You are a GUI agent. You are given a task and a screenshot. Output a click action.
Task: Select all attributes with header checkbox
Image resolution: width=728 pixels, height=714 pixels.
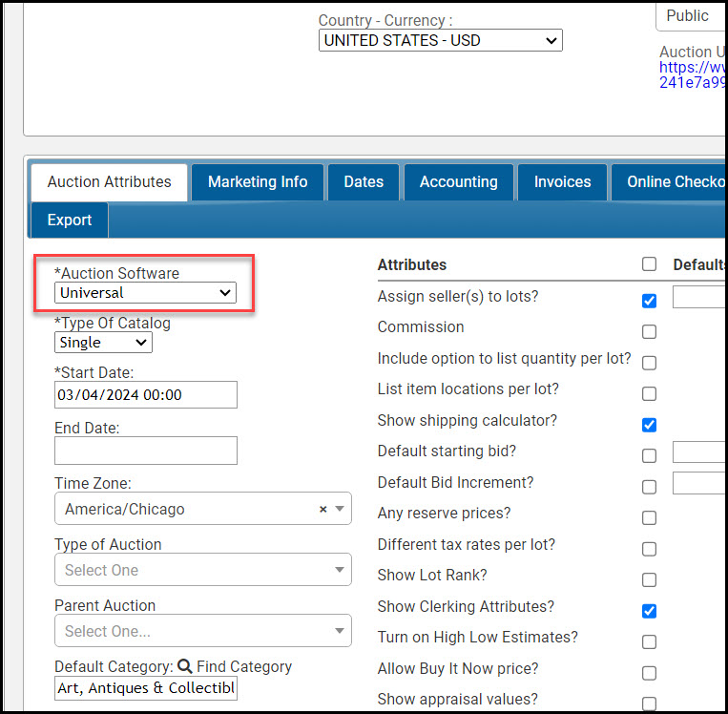649,264
